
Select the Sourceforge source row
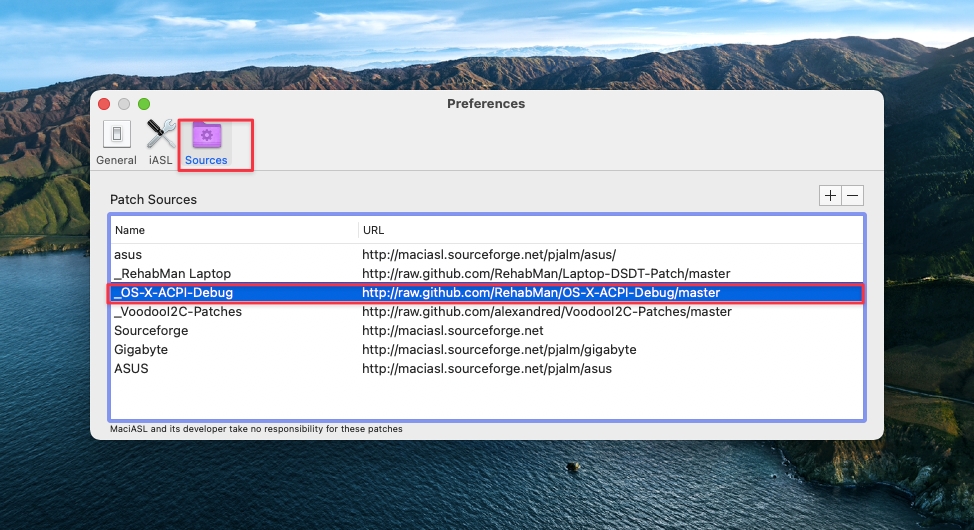coord(150,331)
